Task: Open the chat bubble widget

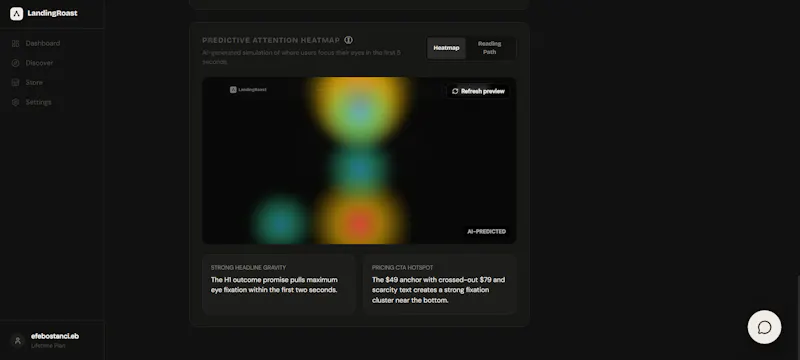Action: tap(764, 327)
